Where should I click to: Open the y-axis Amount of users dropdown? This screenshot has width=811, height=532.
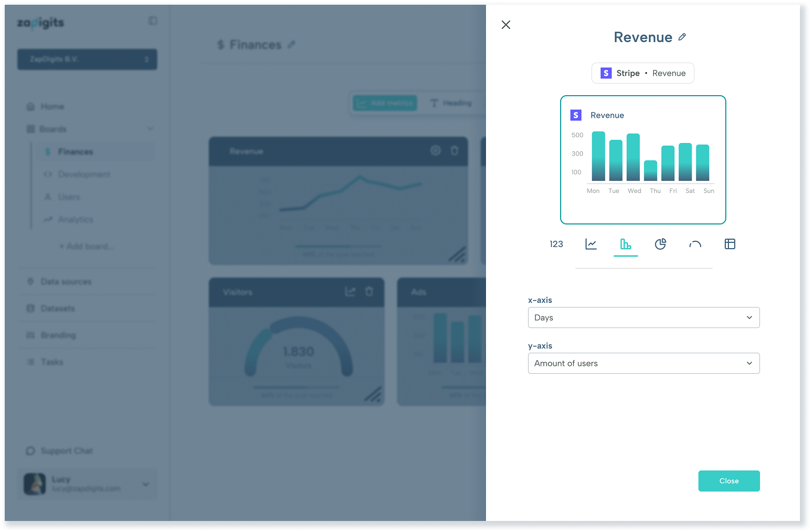coord(643,363)
